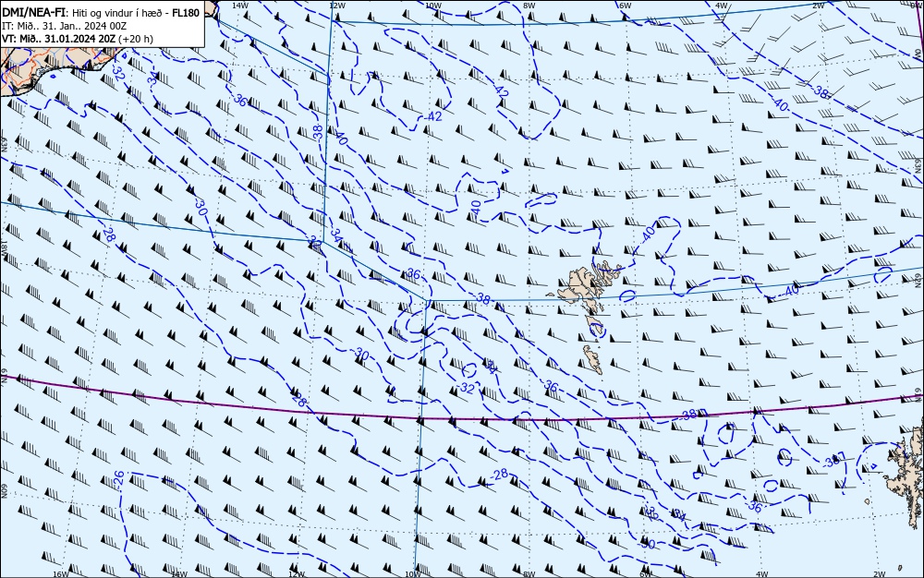
Task: Click the DMI/NEA-FI title in legend box
Action: pyautogui.click(x=35, y=13)
